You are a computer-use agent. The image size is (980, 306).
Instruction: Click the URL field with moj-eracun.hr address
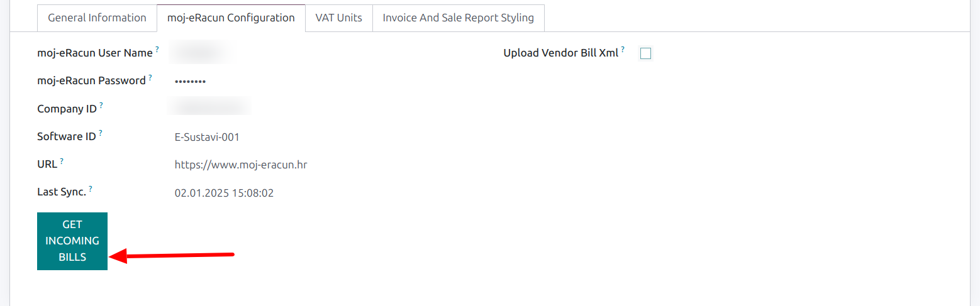240,165
